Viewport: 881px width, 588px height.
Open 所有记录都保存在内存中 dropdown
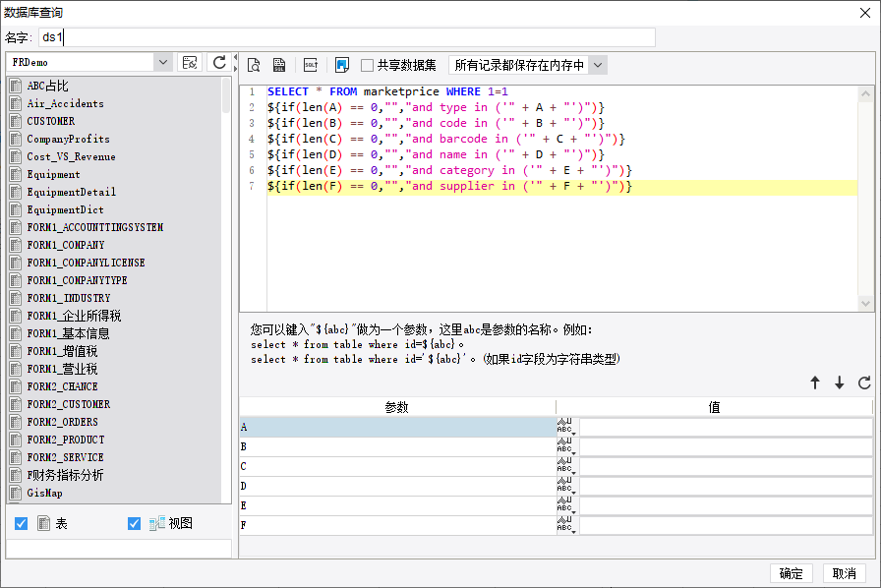pyautogui.click(x=598, y=65)
